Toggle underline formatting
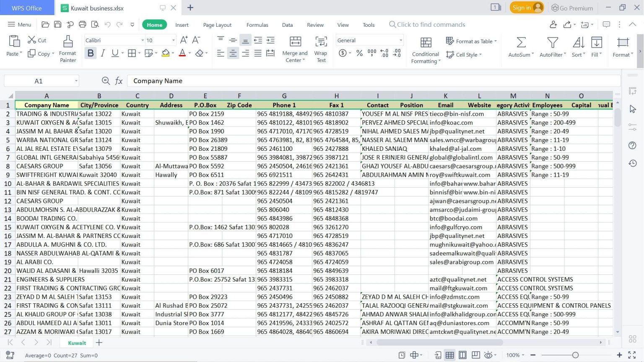This screenshot has height=362, width=644. [114, 53]
